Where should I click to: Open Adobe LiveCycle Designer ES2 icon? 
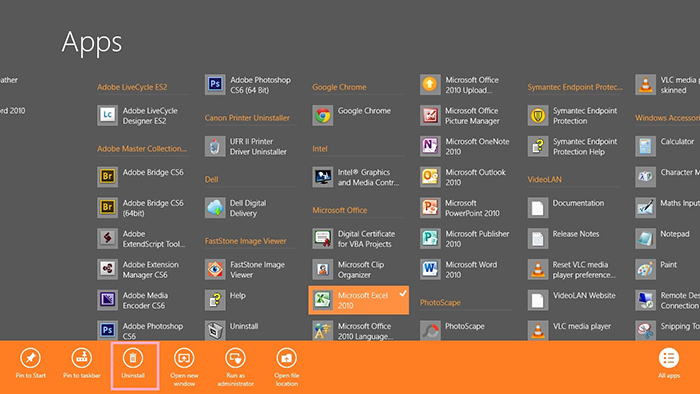pyautogui.click(x=108, y=115)
